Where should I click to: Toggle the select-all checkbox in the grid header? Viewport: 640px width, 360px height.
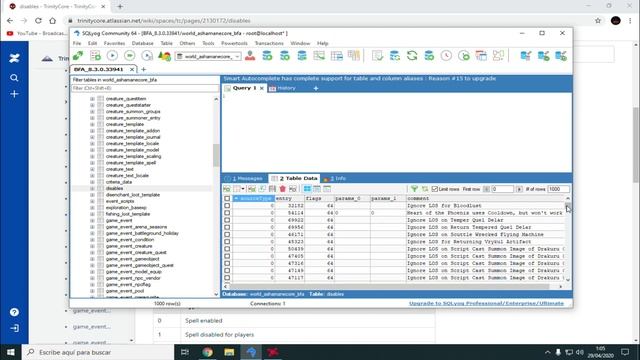pyautogui.click(x=227, y=198)
